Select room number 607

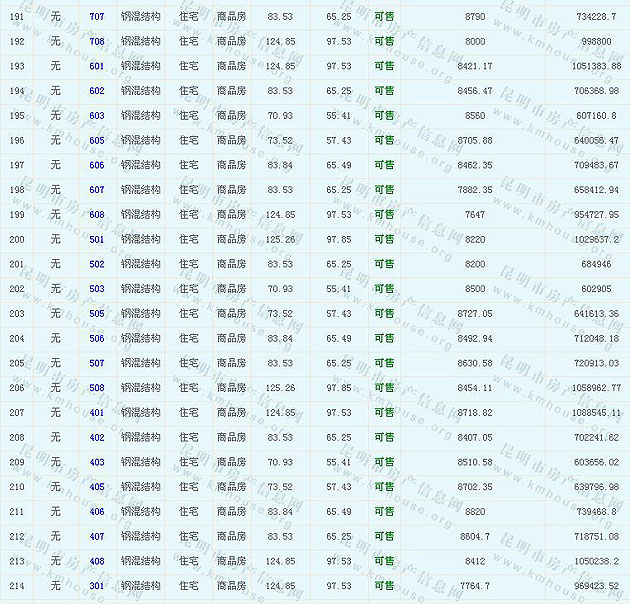coord(96,190)
